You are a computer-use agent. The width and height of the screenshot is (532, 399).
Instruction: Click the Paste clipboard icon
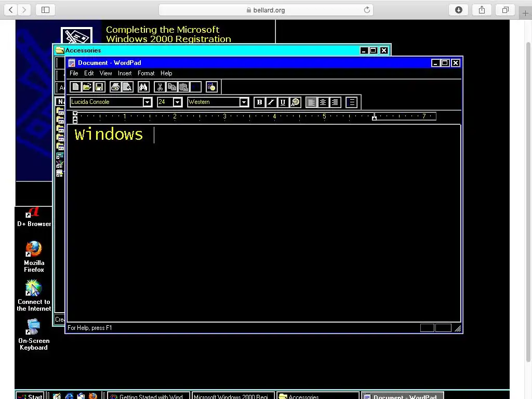pyautogui.click(x=183, y=87)
